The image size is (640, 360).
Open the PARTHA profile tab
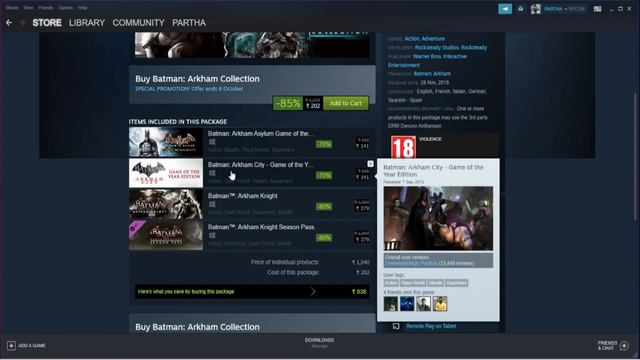pos(189,23)
